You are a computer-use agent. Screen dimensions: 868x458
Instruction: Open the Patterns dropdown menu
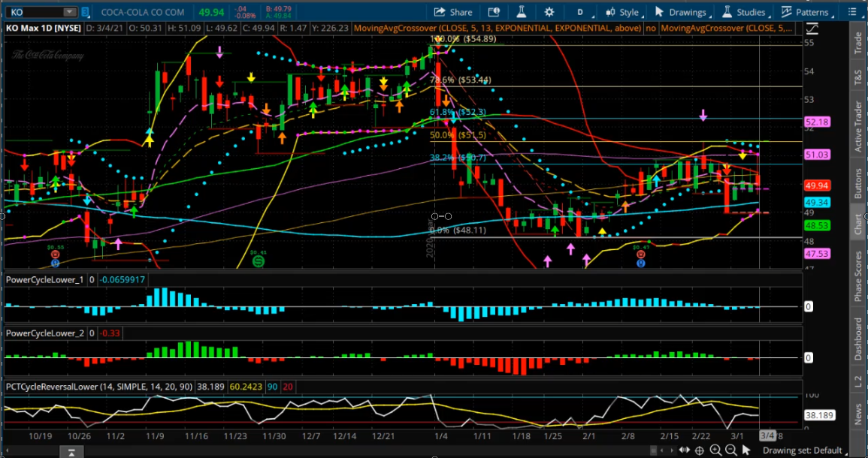[x=808, y=12]
